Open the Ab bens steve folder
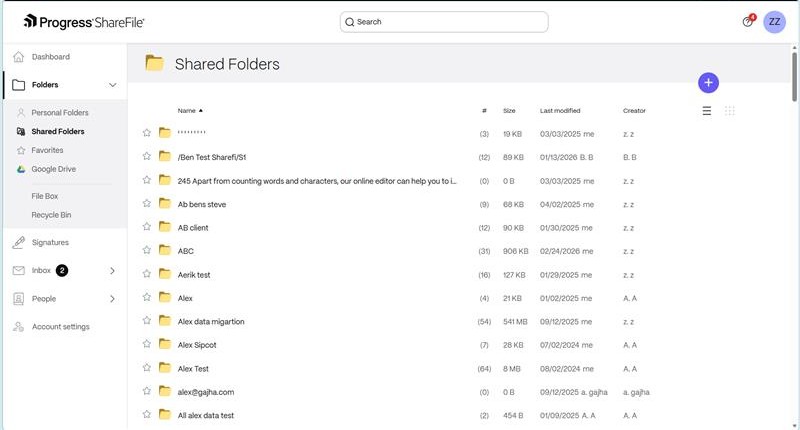 [x=202, y=205]
